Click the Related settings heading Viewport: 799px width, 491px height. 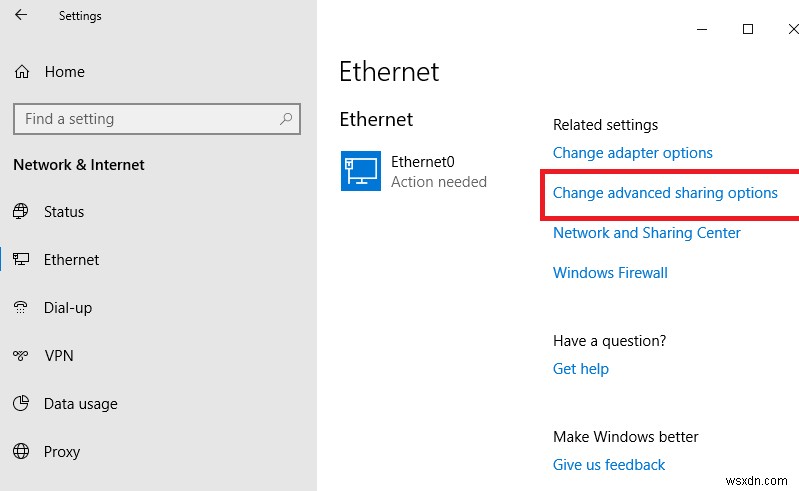(605, 125)
